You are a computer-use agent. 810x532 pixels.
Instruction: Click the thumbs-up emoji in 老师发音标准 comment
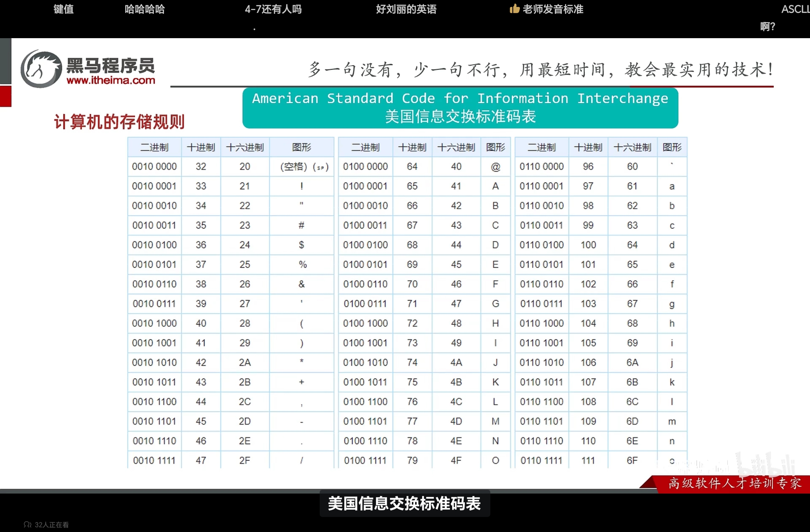[514, 9]
